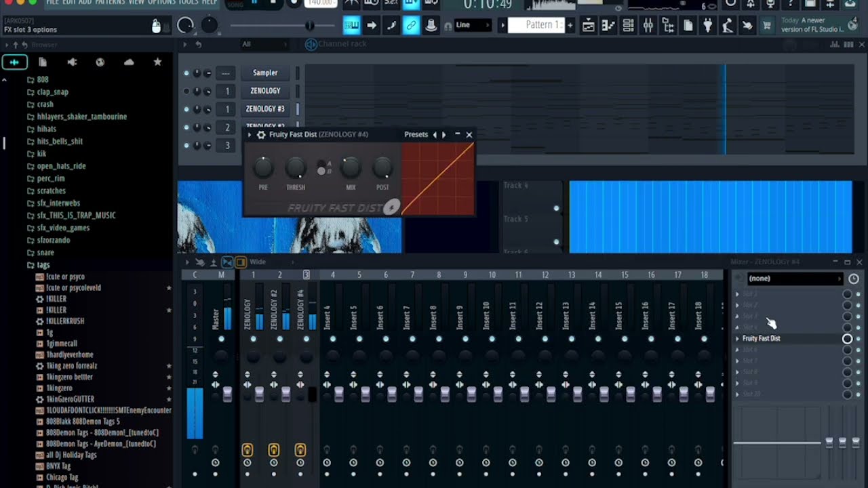
Task: Click the Sampler channel button
Action: click(x=265, y=73)
